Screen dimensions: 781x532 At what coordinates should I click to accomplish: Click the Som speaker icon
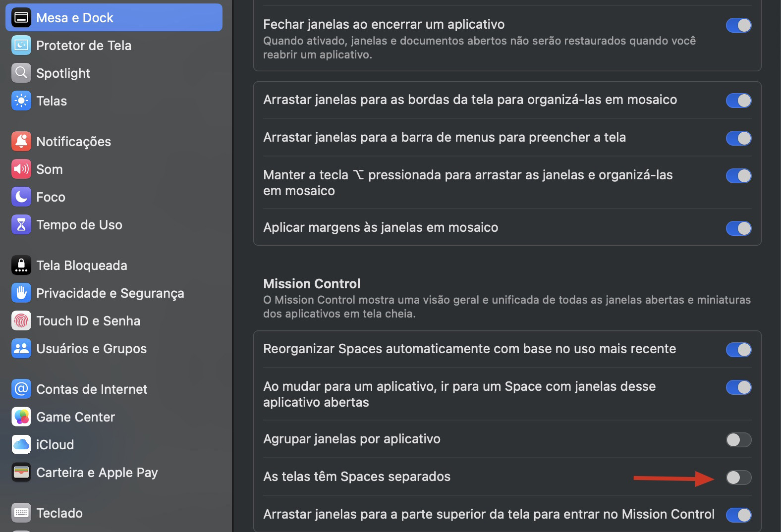click(x=20, y=169)
